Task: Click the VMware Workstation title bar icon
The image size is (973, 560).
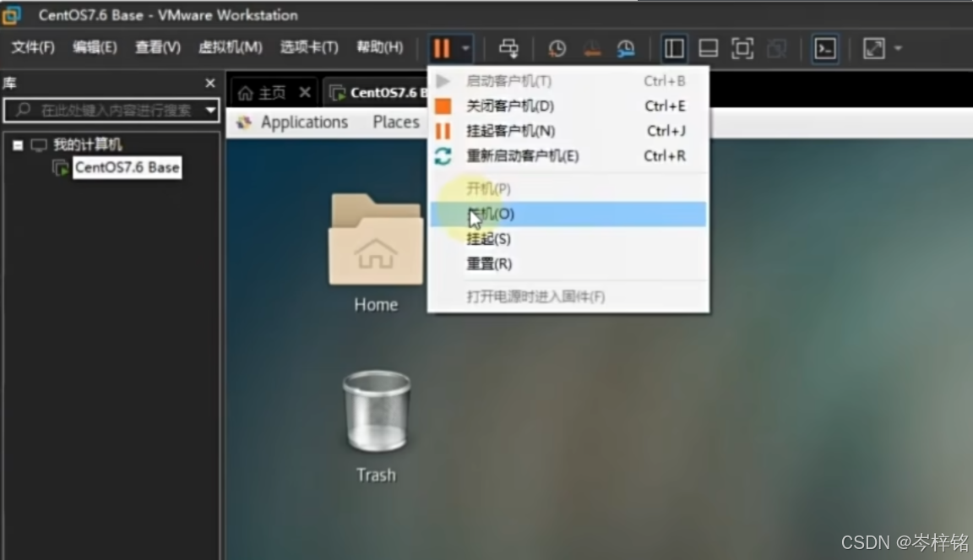Action: coord(10,15)
